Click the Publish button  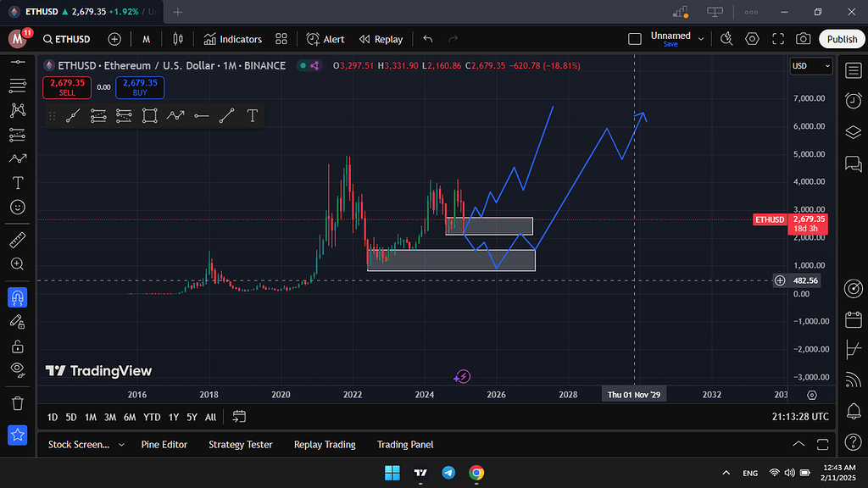[842, 39]
